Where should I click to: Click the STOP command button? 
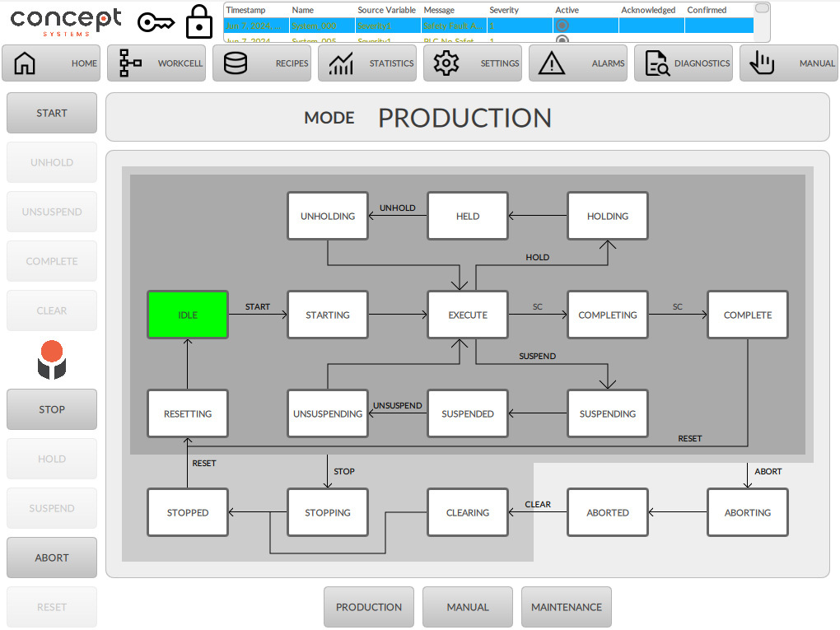click(52, 409)
